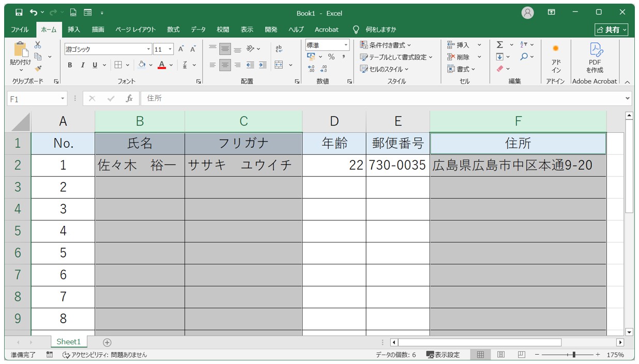The height and width of the screenshot is (364, 639).
Task: Switch to the データ tab
Action: coord(198,29)
